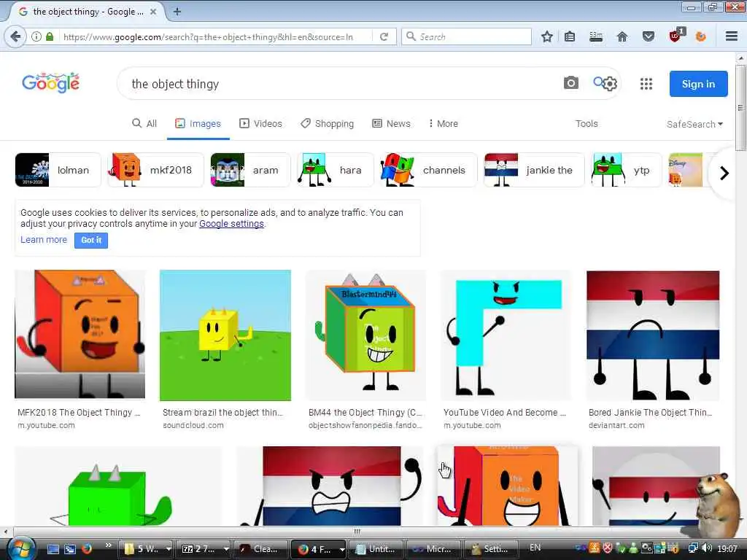Launch Firefox from the quick launch bar
Image resolution: width=747 pixels, height=560 pixels.
(x=87, y=549)
